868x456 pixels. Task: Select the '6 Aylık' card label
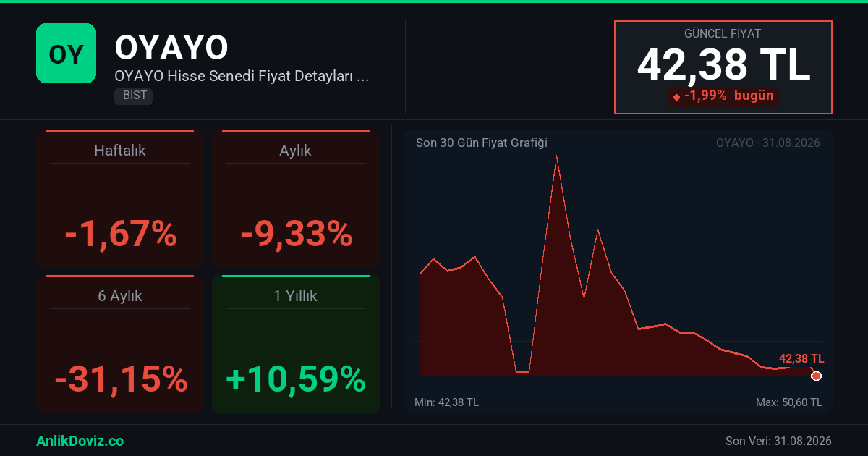(120, 296)
